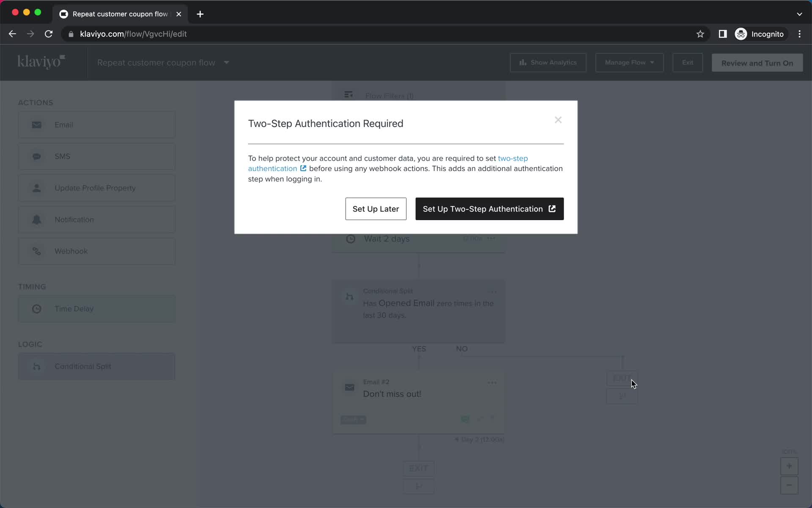Close the Two-Step Authentication dialog
Screen dimensions: 812x508
558,120
